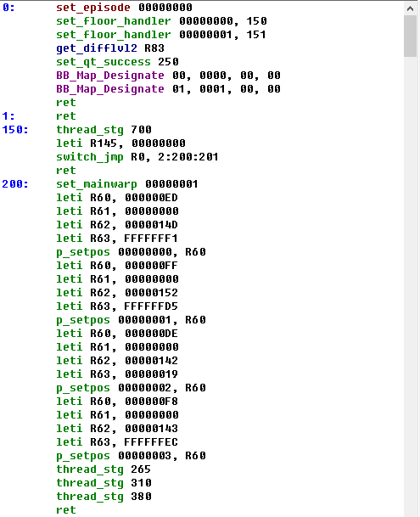The height and width of the screenshot is (517, 420).
Task: Select line set_floor_handler 00000000, 150
Action: [x=161, y=21]
